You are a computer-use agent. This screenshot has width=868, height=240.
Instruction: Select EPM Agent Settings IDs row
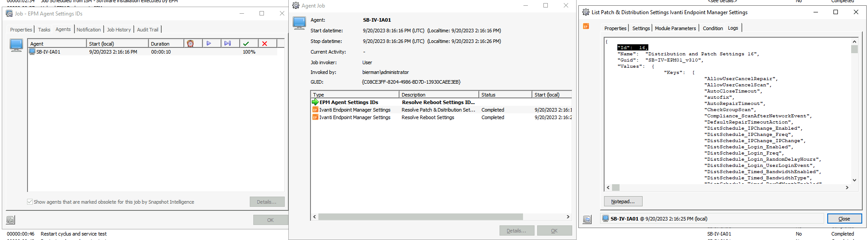point(441,102)
